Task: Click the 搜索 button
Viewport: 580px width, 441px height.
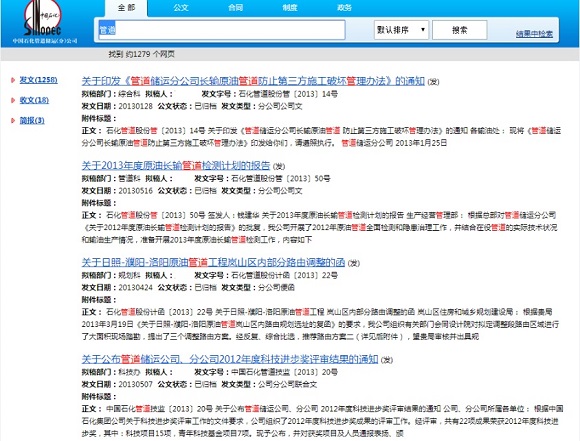Action: 460,30
